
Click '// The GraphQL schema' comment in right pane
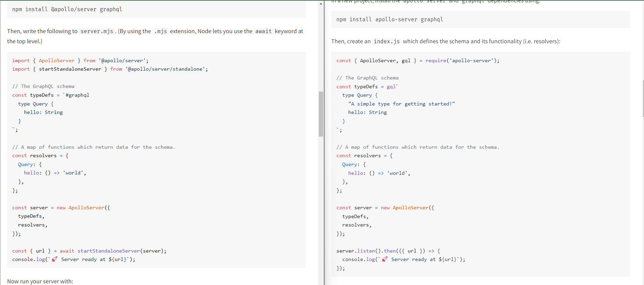click(x=367, y=78)
